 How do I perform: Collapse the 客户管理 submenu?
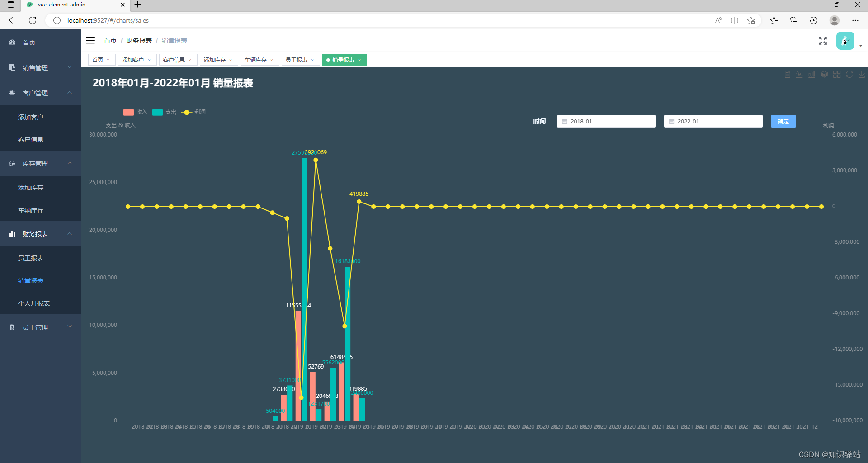[70, 93]
